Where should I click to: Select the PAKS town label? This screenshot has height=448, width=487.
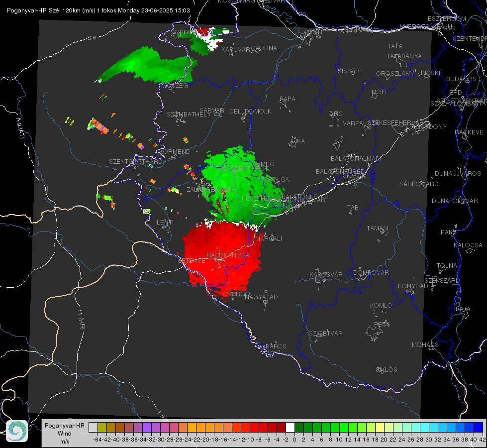(x=448, y=232)
